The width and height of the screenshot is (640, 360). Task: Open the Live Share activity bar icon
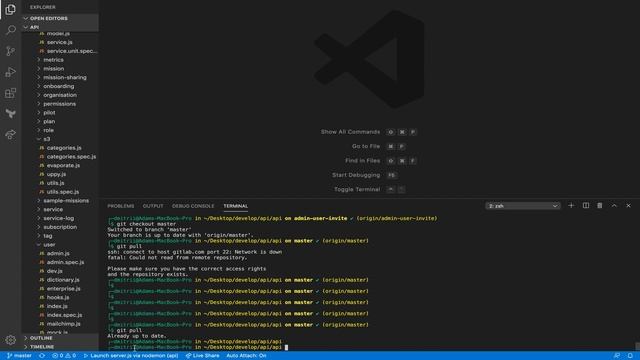click(11, 134)
